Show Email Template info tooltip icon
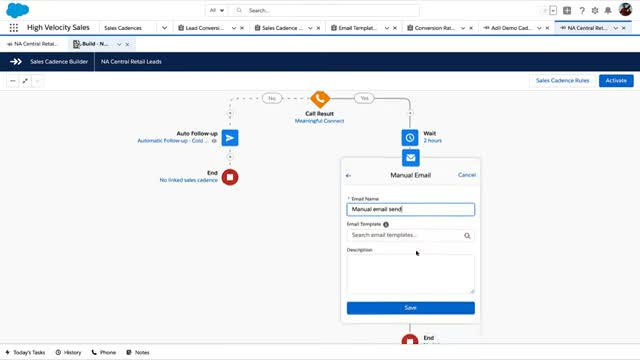Image resolution: width=640 pixels, height=360 pixels. pyautogui.click(x=386, y=224)
